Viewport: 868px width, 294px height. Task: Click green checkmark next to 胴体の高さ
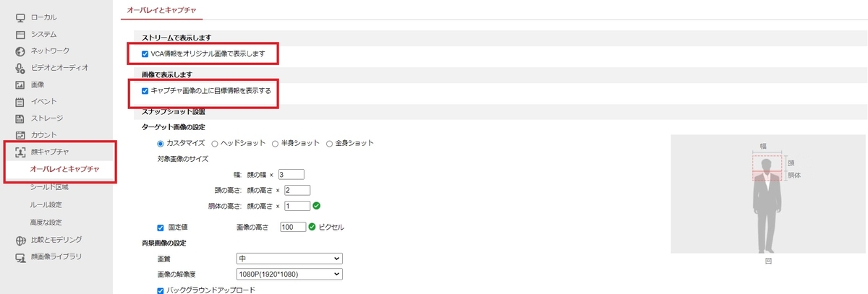(316, 206)
